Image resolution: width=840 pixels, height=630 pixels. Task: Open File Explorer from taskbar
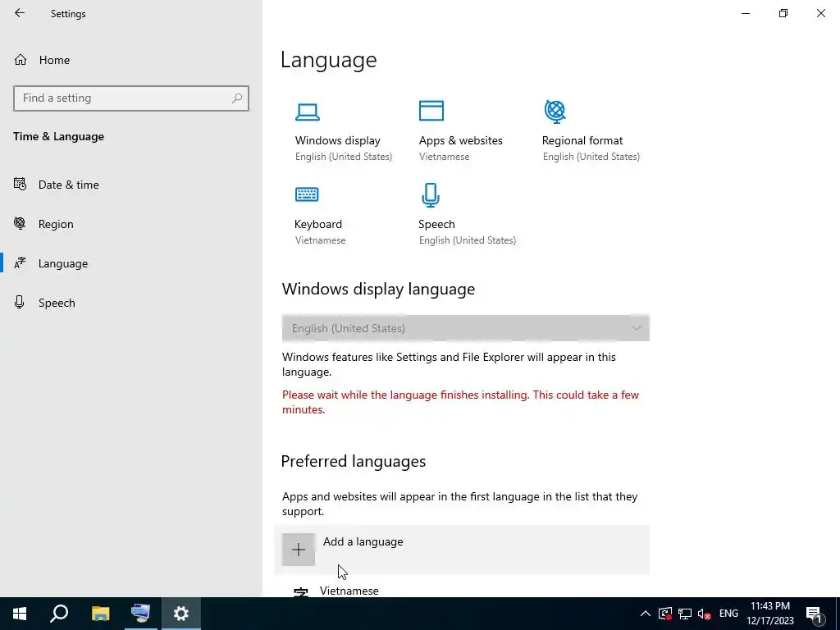click(x=100, y=614)
